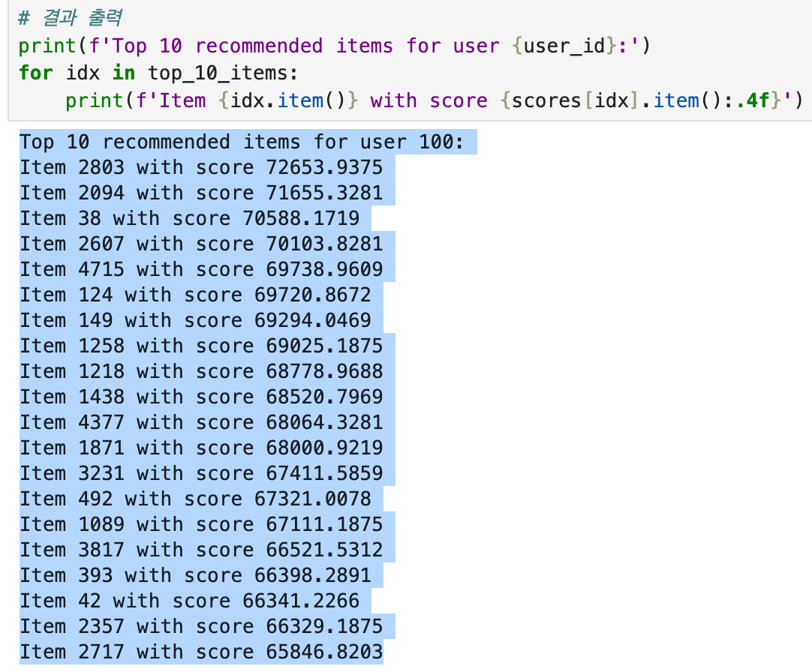Click the 'Item 4715 with score 69738.9609' line
This screenshot has height=672, width=812.
click(201, 270)
